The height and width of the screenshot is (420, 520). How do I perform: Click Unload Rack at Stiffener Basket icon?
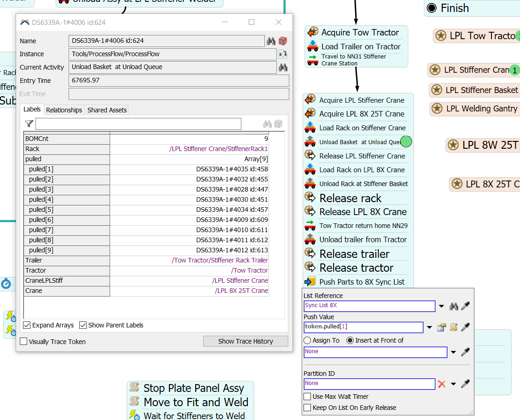click(310, 183)
